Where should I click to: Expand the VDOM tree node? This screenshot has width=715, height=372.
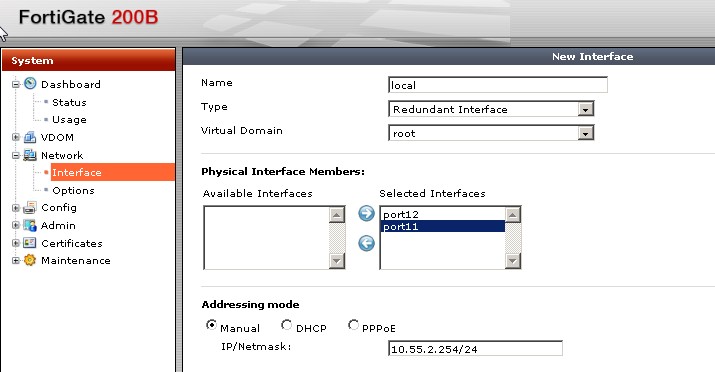point(16,137)
